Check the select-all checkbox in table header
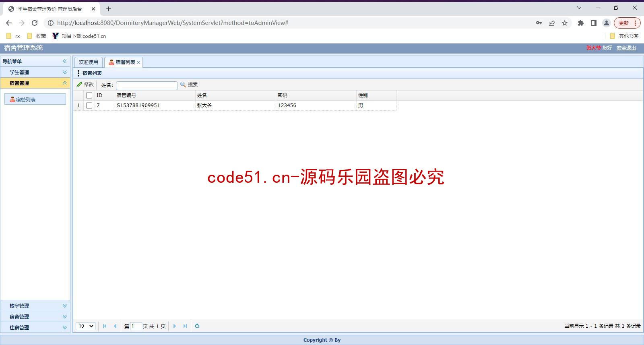Image resolution: width=644 pixels, height=345 pixels. click(89, 95)
